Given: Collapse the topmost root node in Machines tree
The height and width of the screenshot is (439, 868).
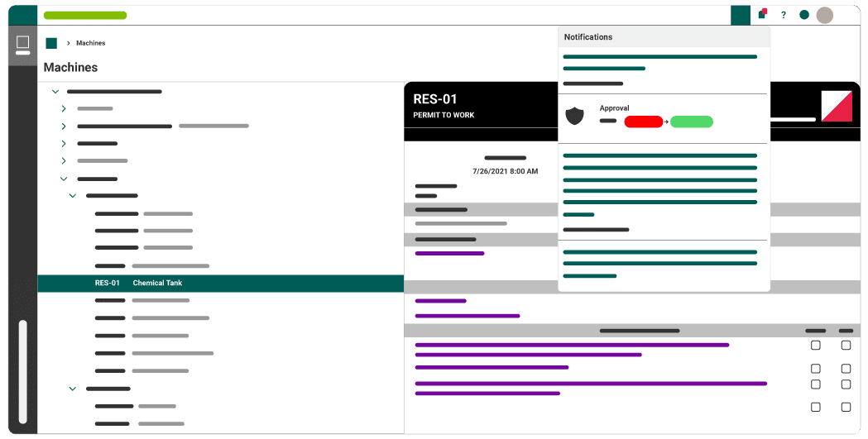Looking at the screenshot, I should coord(55,92).
